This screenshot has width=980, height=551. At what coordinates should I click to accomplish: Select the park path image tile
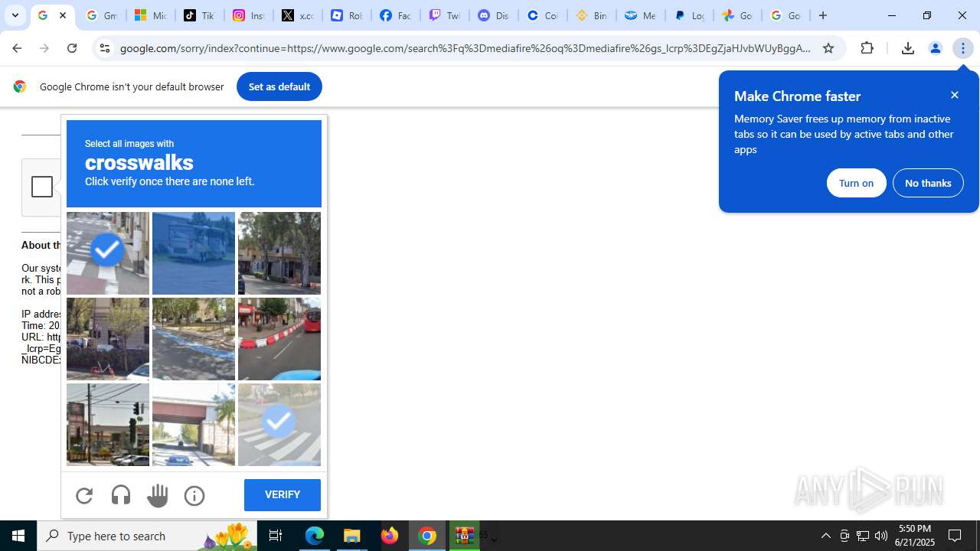point(194,339)
